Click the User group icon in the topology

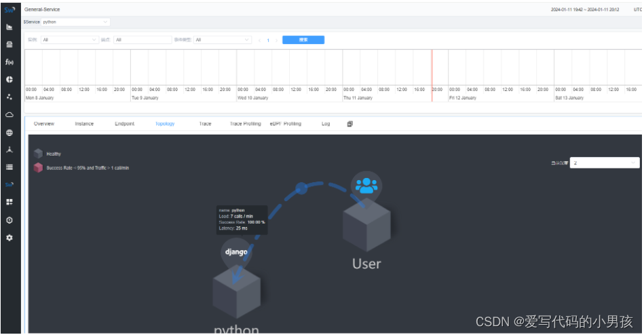pyautogui.click(x=366, y=186)
